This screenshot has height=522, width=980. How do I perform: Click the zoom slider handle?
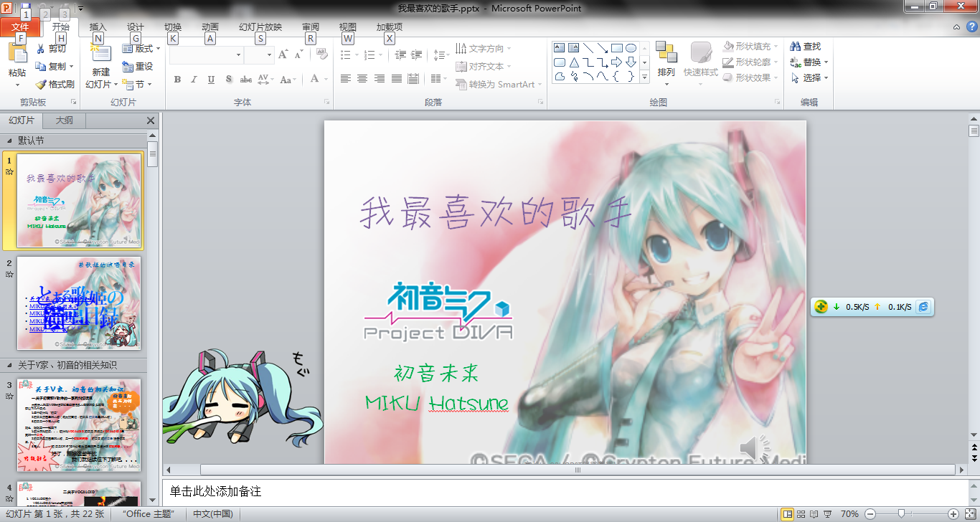click(x=901, y=514)
